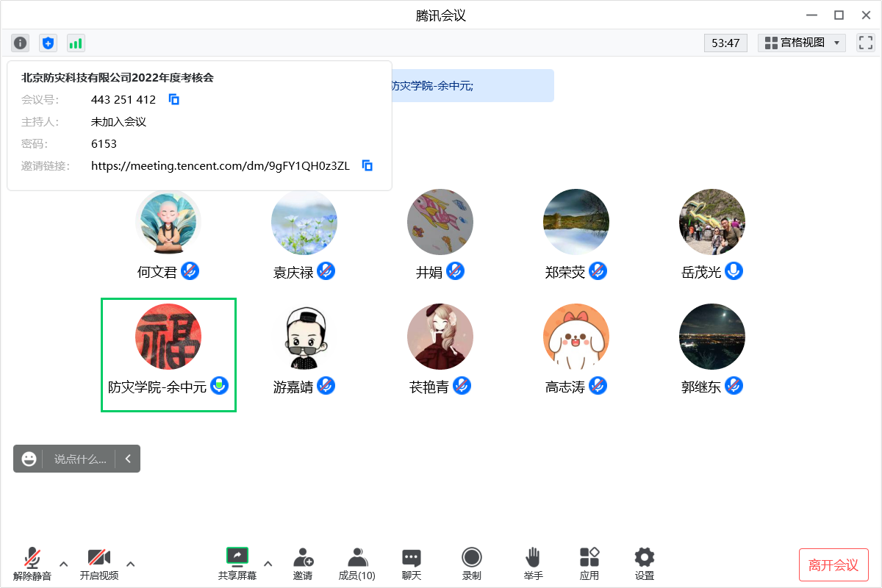
Task: Click 何文君's muted microphone icon
Action: 190,271
